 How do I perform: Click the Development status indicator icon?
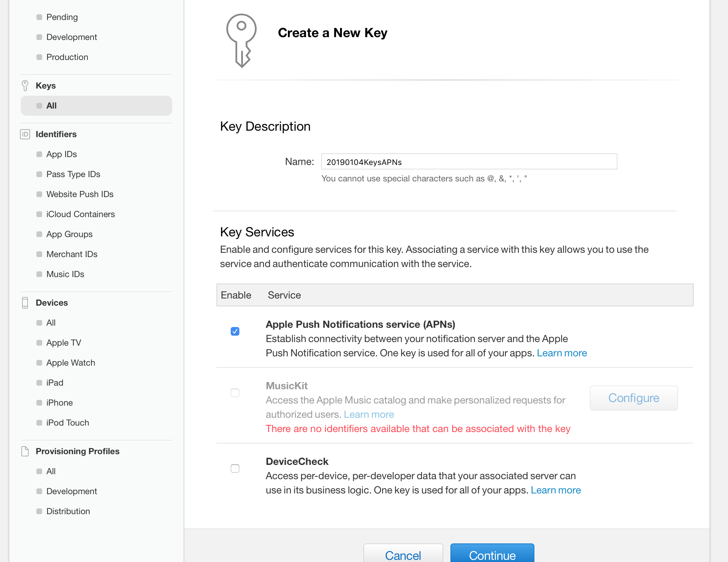point(38,37)
